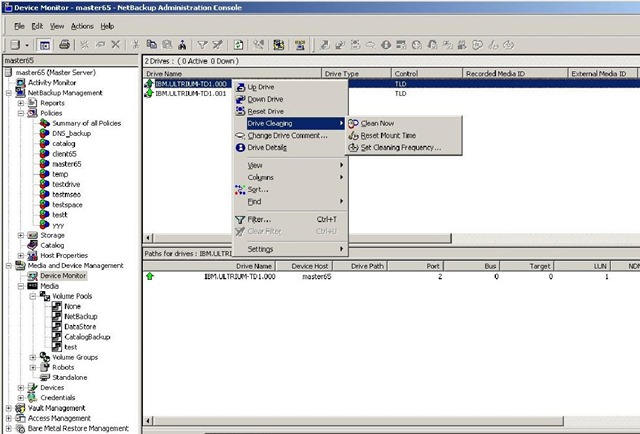Click the Clear Filter toolbar icon
This screenshot has height=434, width=640.
pyautogui.click(x=218, y=45)
